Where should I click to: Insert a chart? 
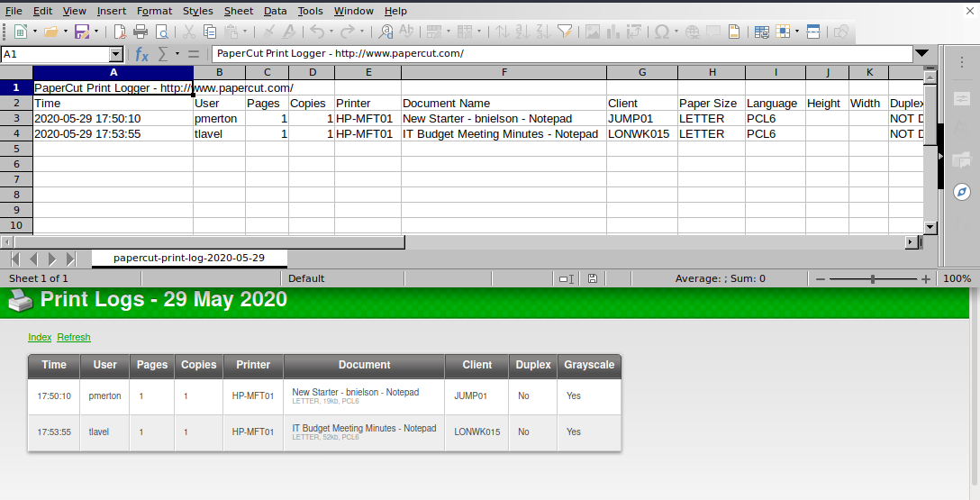pyautogui.click(x=613, y=32)
